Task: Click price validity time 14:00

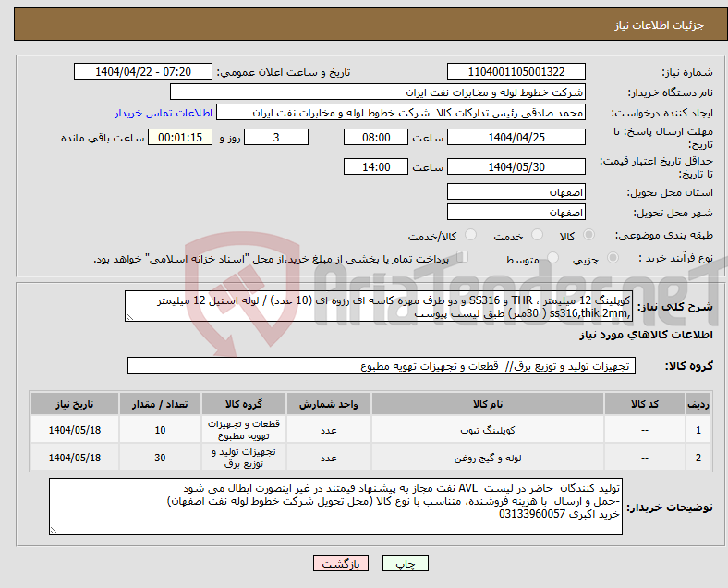Action: 376,166
